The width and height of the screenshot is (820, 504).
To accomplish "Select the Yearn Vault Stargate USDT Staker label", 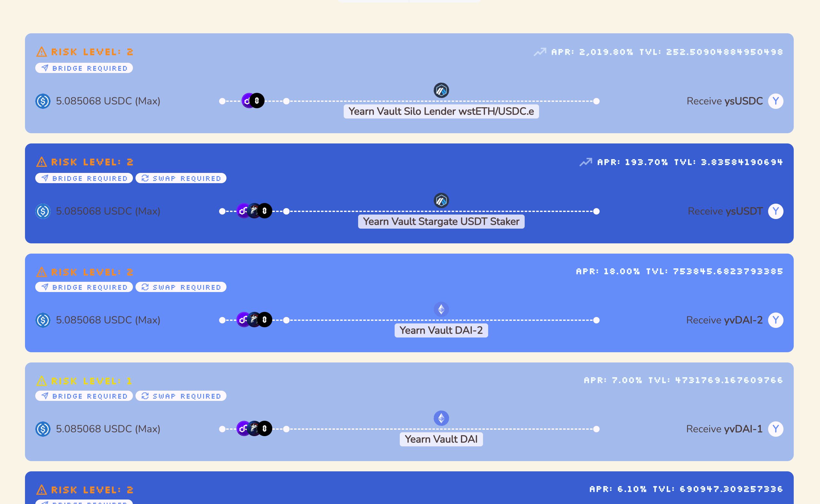I will coord(441,222).
